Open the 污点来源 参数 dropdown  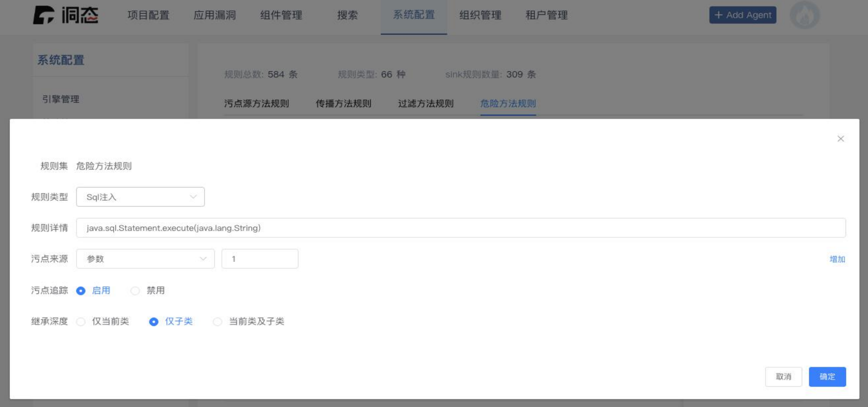[145, 259]
